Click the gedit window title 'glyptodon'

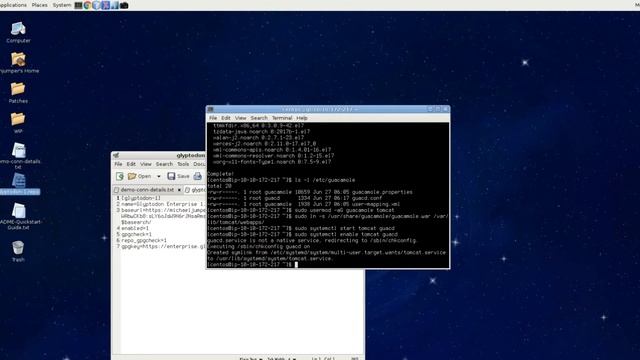pyautogui.click(x=191, y=156)
